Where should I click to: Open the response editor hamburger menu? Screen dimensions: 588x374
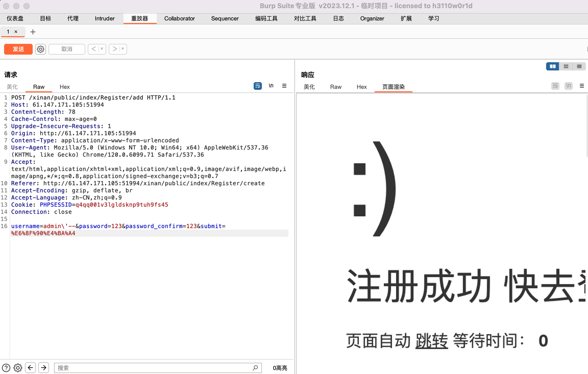coord(582,86)
